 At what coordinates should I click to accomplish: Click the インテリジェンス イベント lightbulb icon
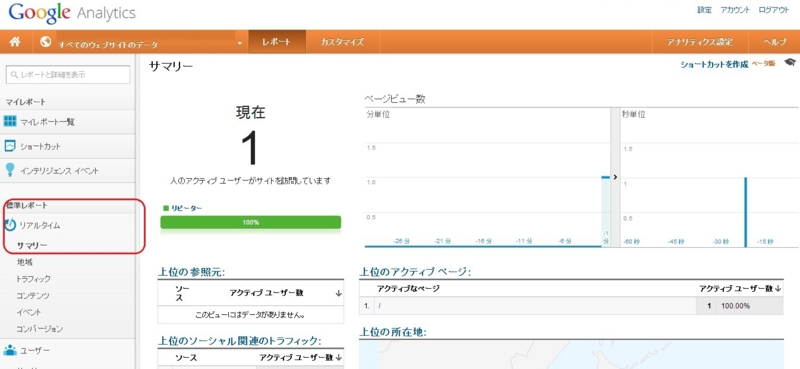[x=10, y=170]
